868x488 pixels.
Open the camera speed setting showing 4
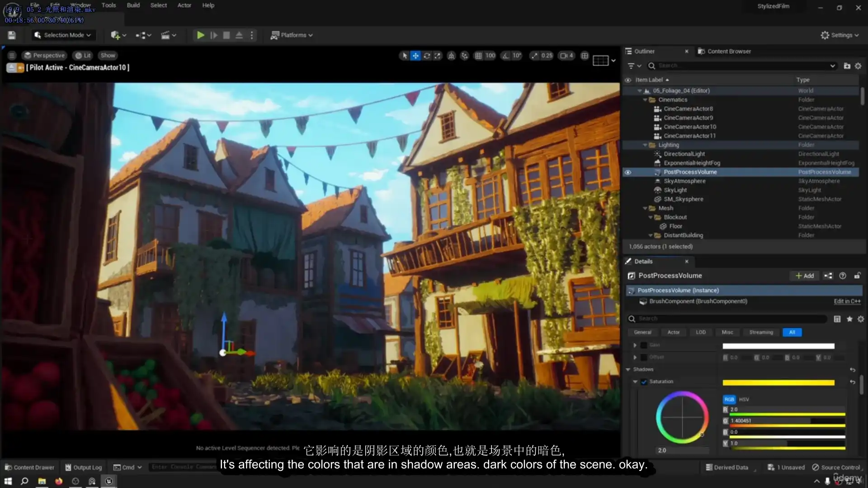(566, 55)
